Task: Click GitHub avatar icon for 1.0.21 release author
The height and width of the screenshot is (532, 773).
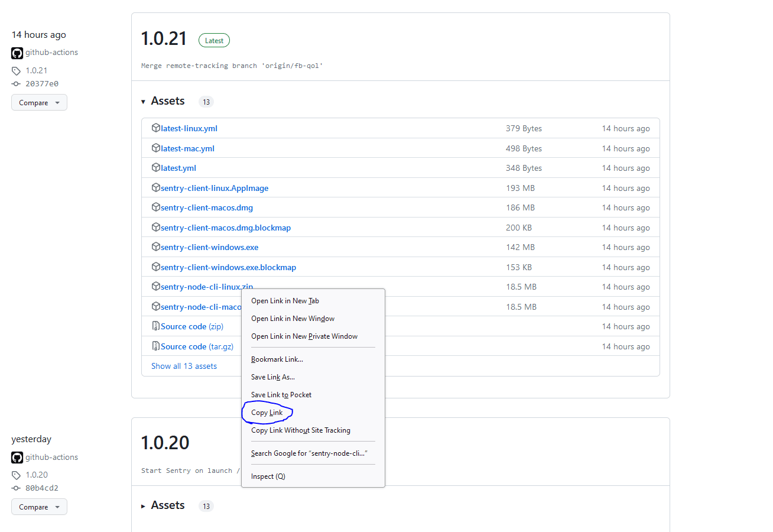Action: point(17,53)
